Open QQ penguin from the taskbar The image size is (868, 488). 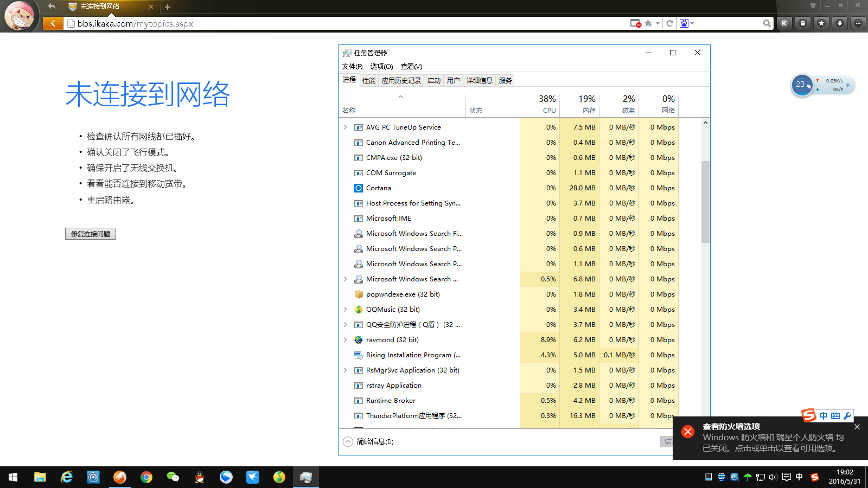[x=200, y=477]
